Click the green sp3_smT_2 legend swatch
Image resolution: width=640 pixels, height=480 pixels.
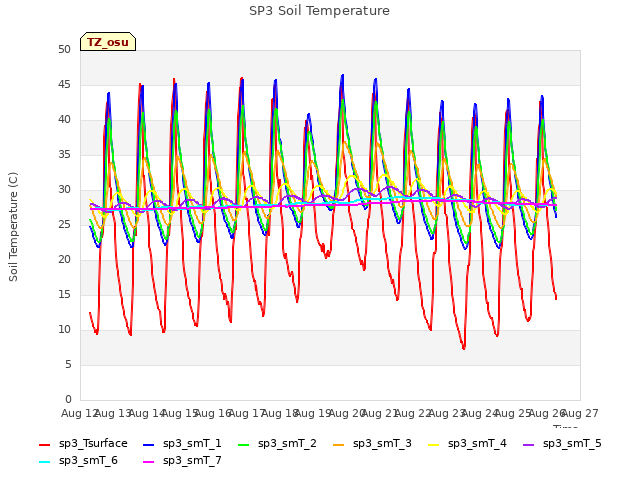pos(244,444)
